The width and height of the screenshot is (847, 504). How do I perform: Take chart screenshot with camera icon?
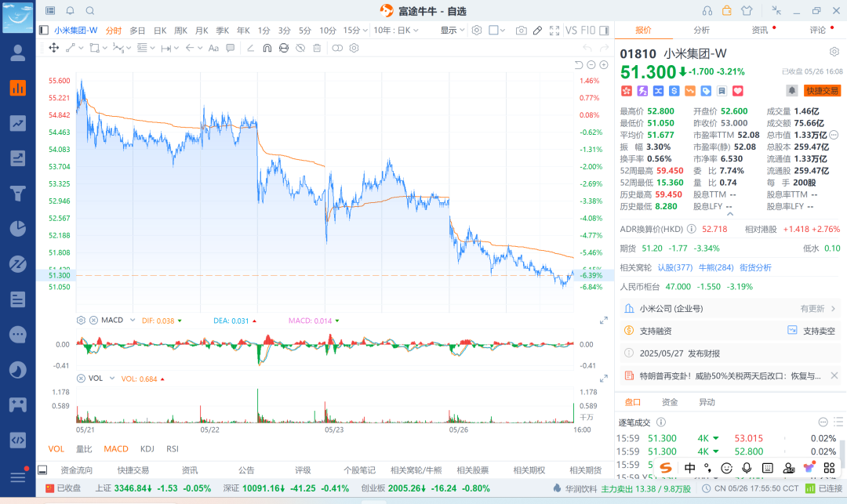click(x=521, y=31)
